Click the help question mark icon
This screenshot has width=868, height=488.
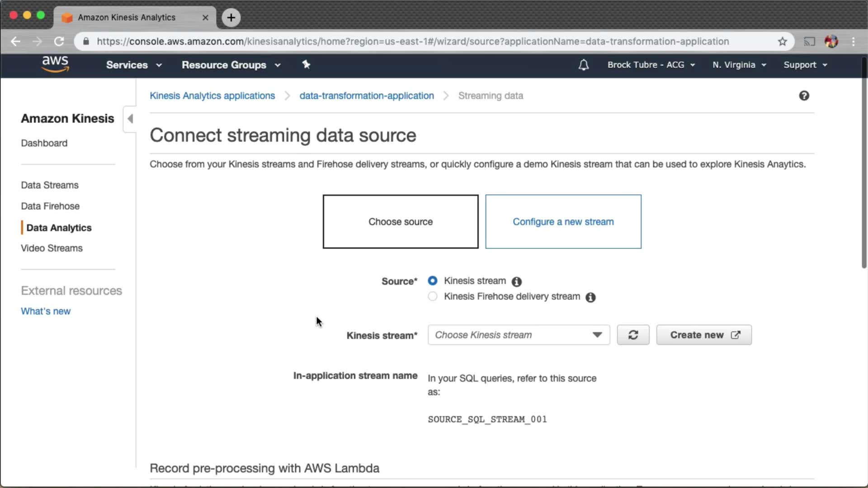(x=804, y=96)
